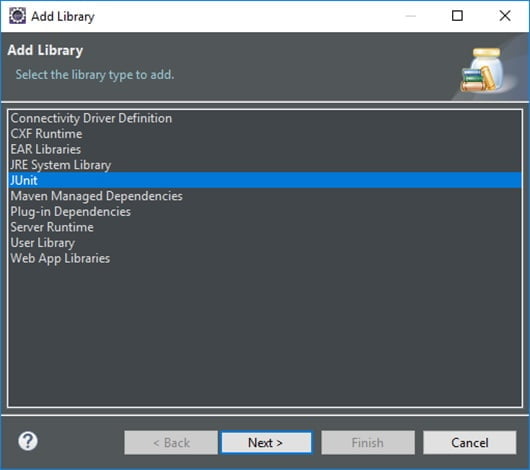Select Connectivity Driver Definition library type
The height and width of the screenshot is (470, 530).
[265, 118]
